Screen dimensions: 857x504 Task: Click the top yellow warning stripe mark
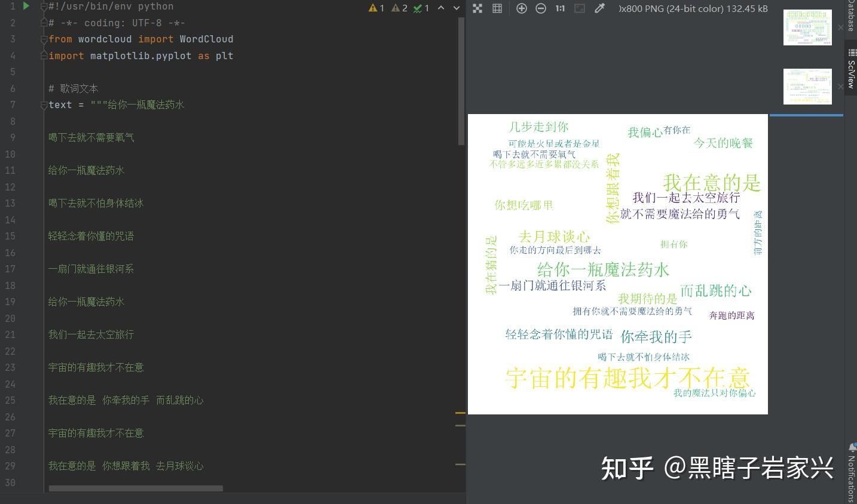coord(460,413)
